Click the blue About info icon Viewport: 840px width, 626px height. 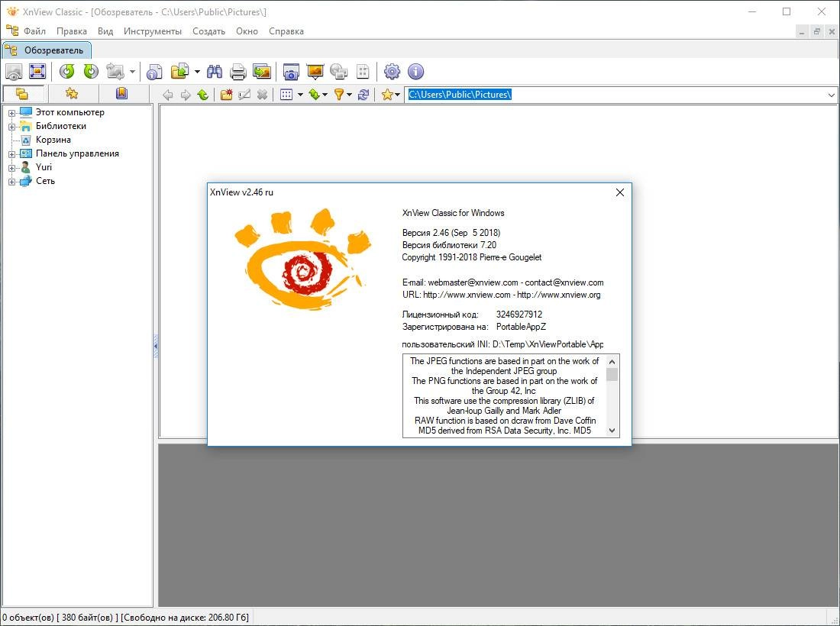click(x=415, y=71)
